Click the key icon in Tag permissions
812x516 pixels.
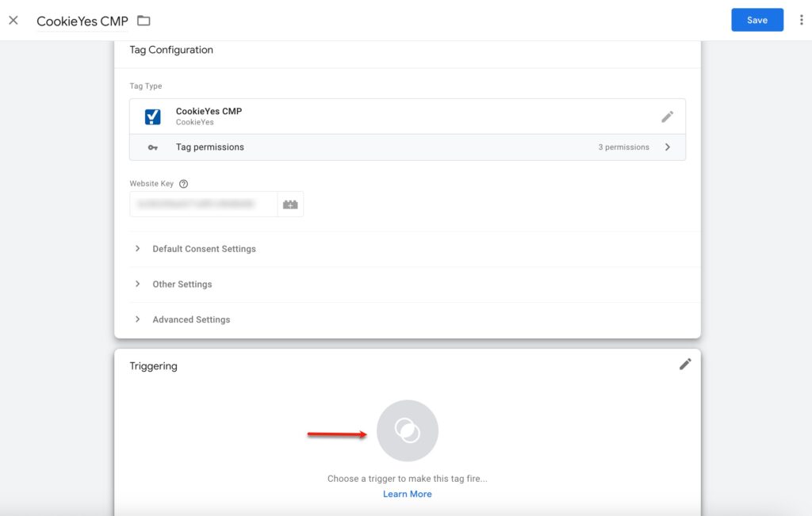(152, 147)
